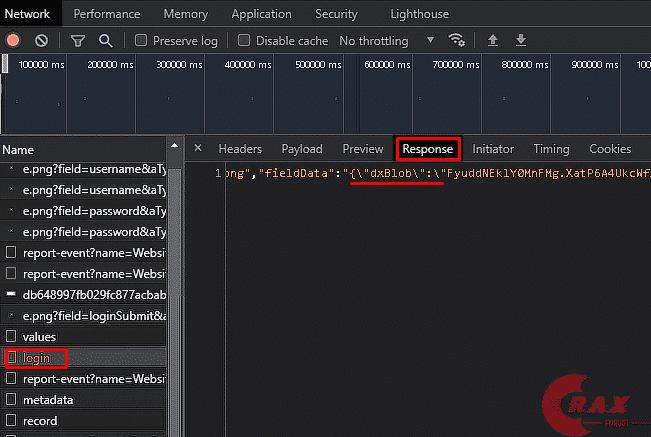Switch to the Security tab

[336, 14]
